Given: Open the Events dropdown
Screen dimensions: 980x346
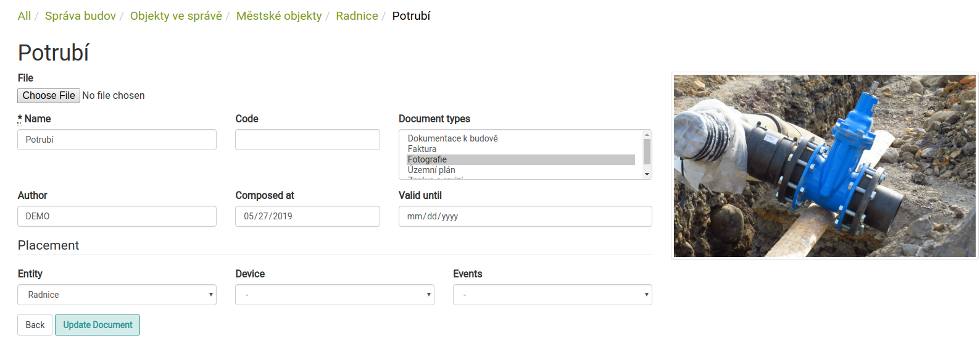Looking at the screenshot, I should point(552,295).
